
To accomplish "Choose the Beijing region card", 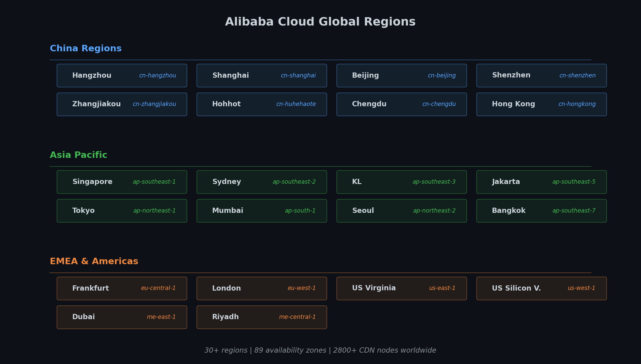I will [402, 76].
